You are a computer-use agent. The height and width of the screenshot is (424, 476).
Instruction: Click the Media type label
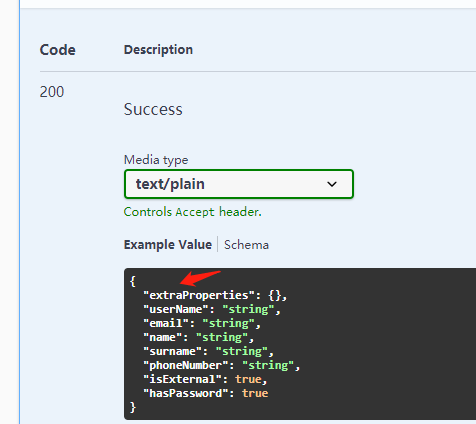pos(156,160)
